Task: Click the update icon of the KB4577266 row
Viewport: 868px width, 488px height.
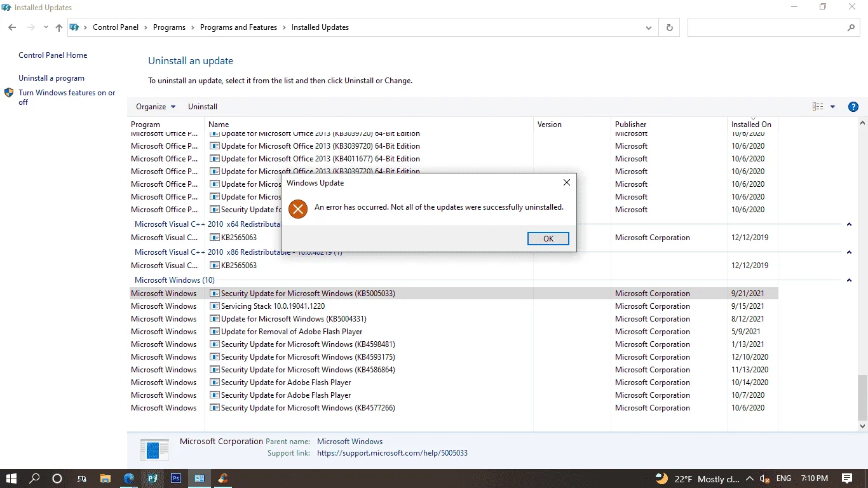Action: pos(215,408)
